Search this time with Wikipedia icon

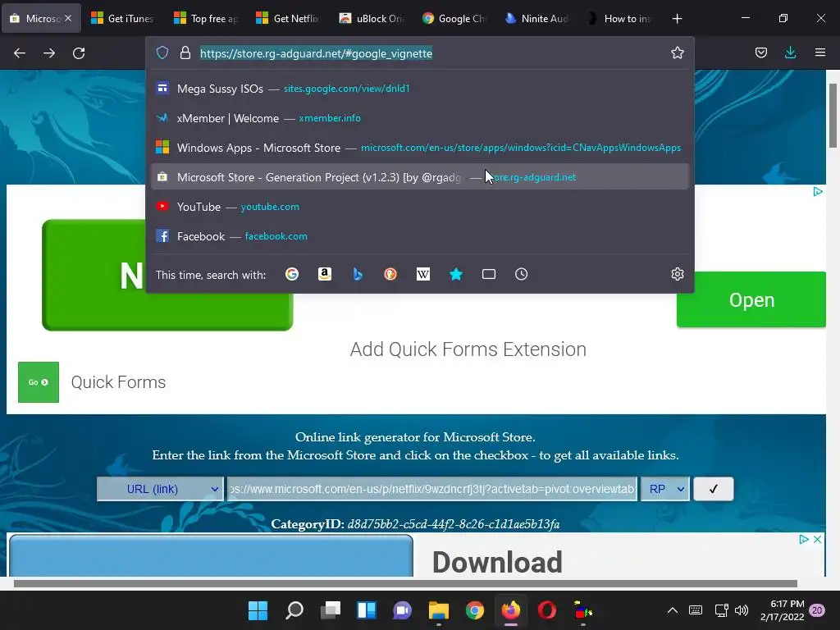click(x=423, y=274)
